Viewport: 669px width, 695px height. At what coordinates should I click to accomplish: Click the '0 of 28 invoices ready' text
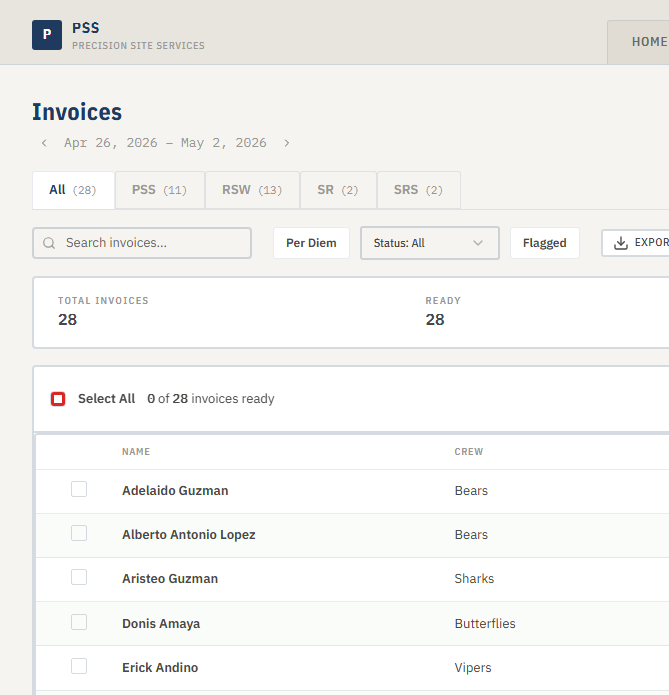point(211,399)
